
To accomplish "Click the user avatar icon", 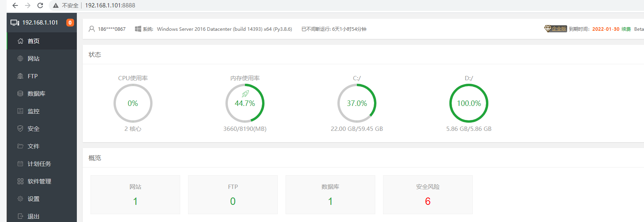I will point(92,29).
